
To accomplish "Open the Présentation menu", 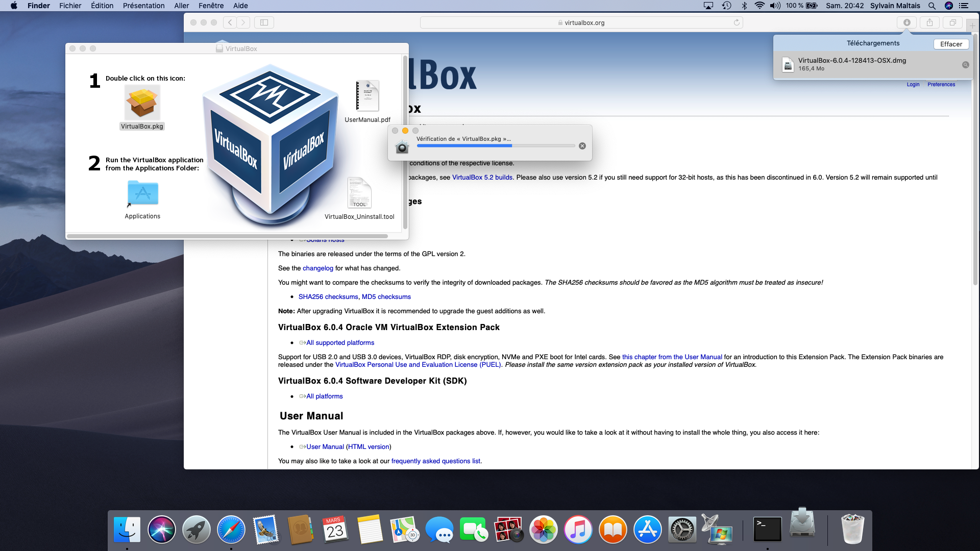I will [143, 6].
